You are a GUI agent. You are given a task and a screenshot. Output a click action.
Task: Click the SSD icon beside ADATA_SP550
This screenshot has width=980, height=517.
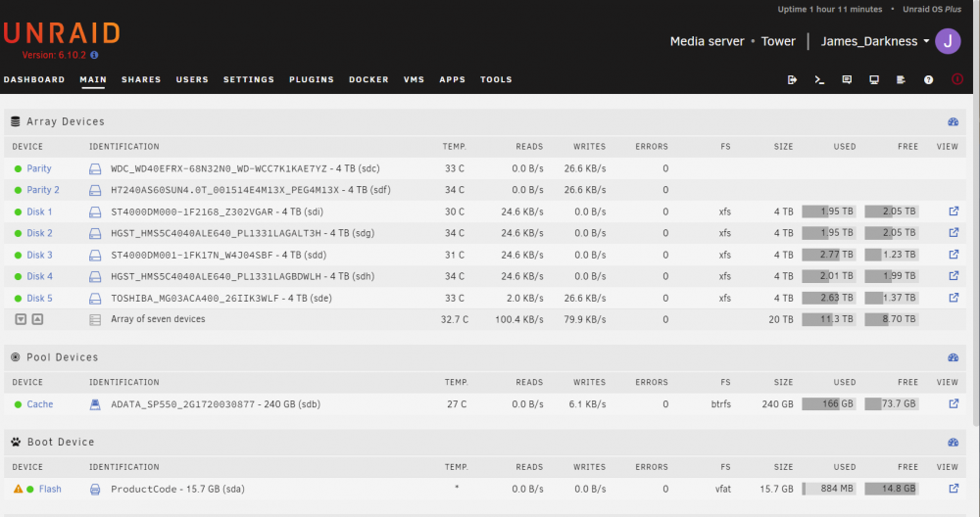95,404
